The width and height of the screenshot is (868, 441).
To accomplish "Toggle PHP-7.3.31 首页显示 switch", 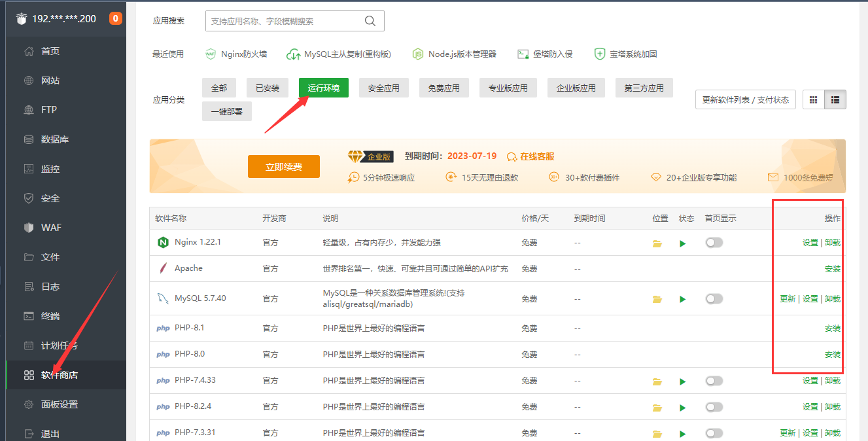I will coord(714,433).
